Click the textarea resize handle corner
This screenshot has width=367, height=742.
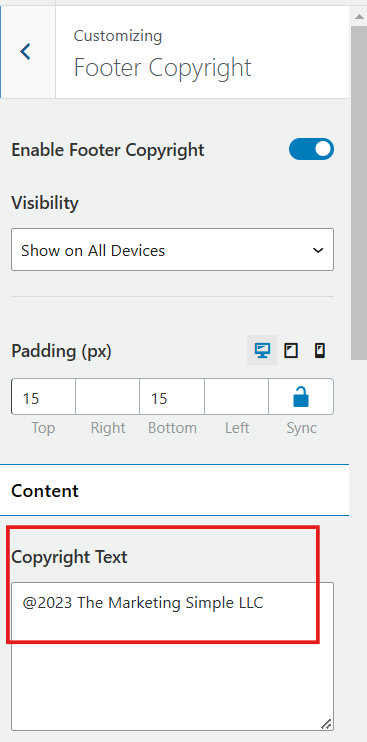[326, 724]
